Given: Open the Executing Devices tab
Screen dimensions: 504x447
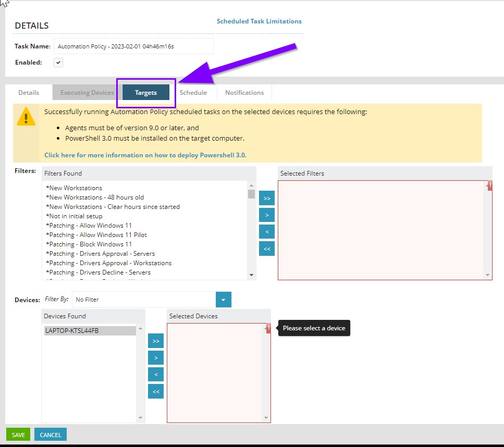Looking at the screenshot, I should (87, 93).
